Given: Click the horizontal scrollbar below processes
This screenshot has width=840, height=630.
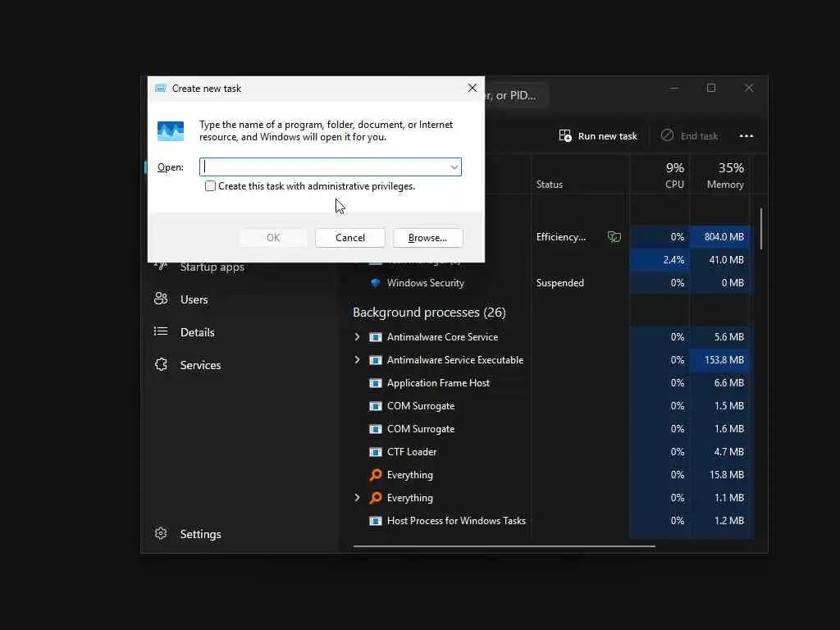Looking at the screenshot, I should (504, 546).
